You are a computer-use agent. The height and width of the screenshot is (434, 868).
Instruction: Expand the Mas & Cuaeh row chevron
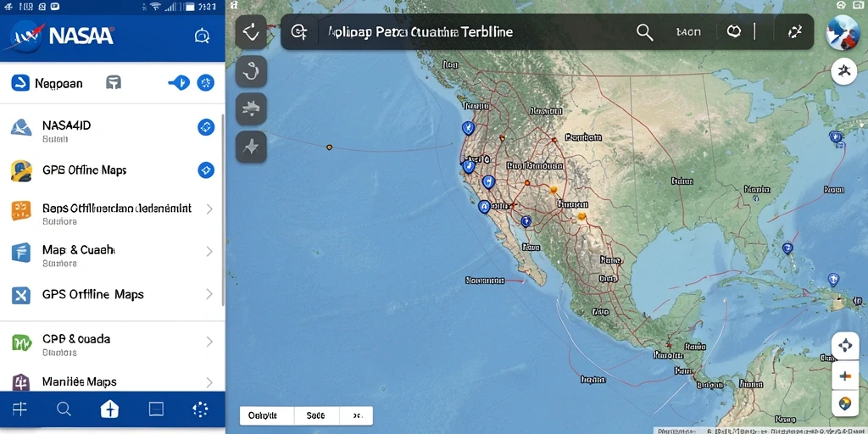(209, 251)
